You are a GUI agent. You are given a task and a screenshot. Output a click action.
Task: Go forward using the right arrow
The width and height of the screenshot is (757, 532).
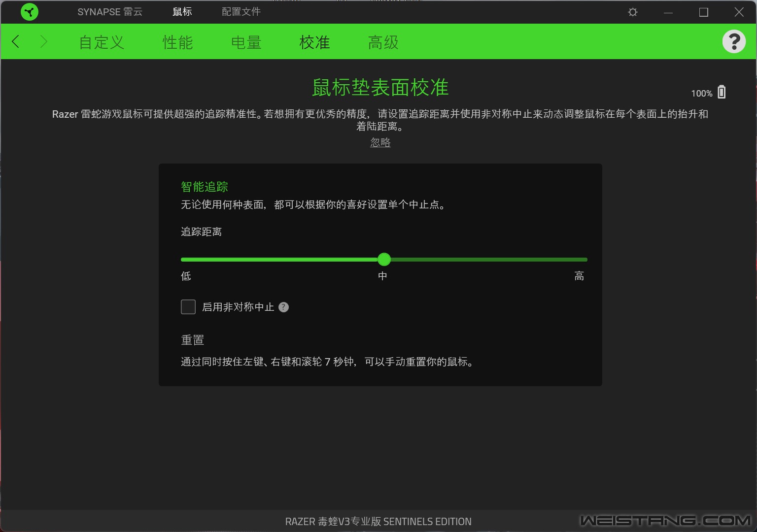[x=43, y=42]
